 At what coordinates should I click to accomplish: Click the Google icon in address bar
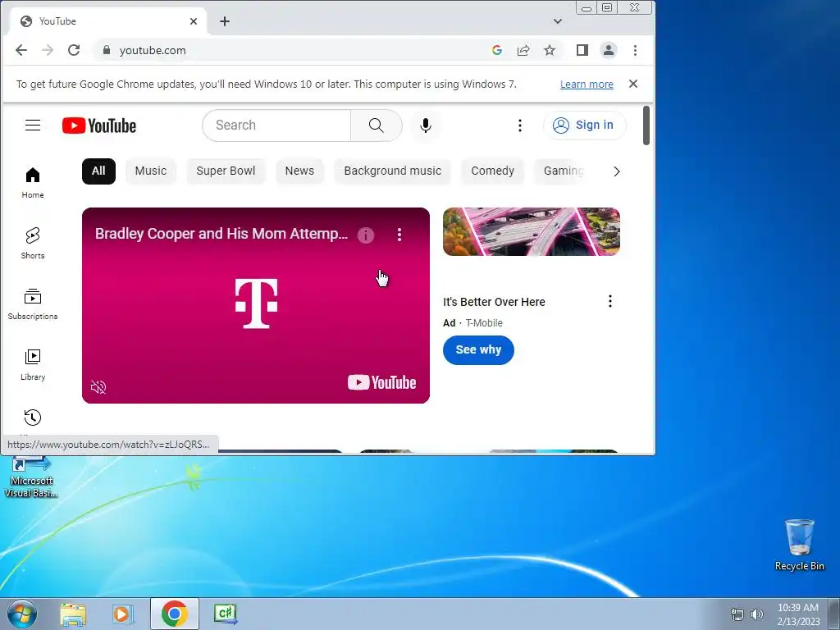(x=496, y=50)
